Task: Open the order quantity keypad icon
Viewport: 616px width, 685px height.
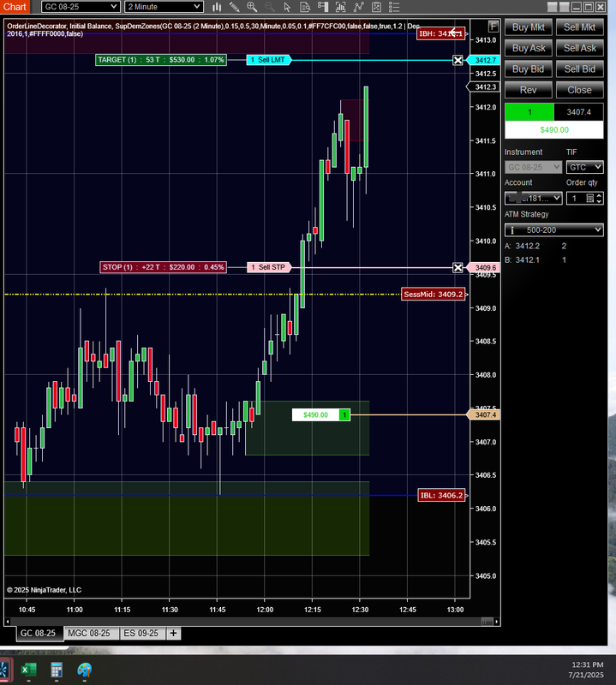Action: 589,199
